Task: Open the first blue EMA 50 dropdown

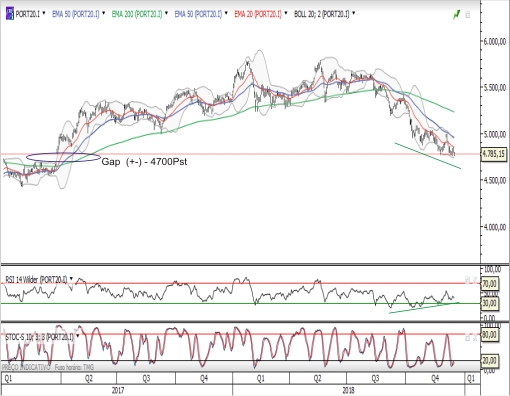Action: 104,14
